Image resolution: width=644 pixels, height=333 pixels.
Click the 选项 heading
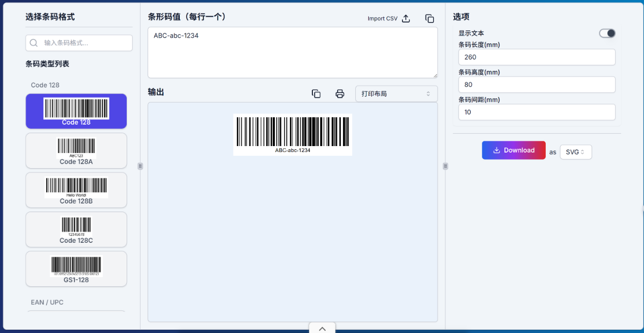462,17
